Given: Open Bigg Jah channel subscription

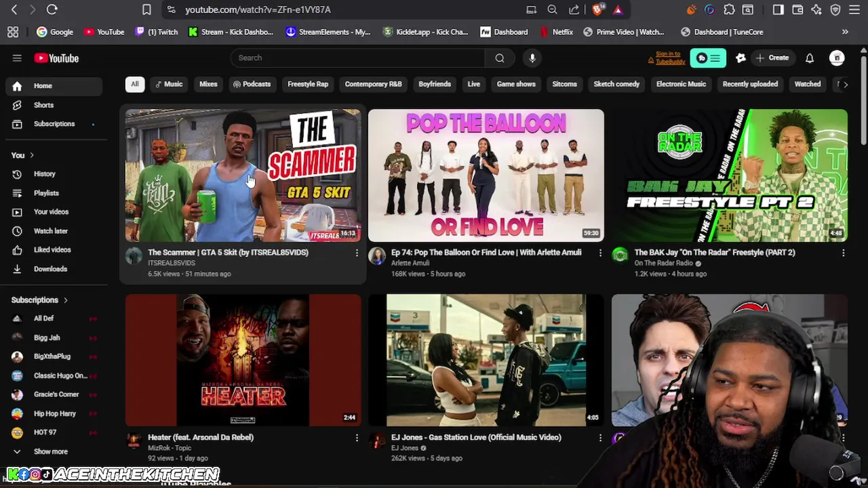Looking at the screenshot, I should pos(54,338).
